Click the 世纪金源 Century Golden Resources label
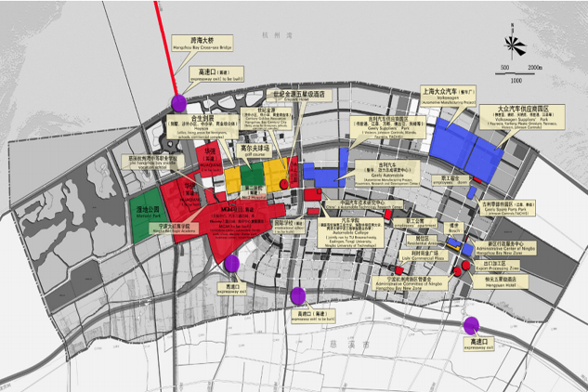The width and height of the screenshot is (588, 392). point(266,118)
